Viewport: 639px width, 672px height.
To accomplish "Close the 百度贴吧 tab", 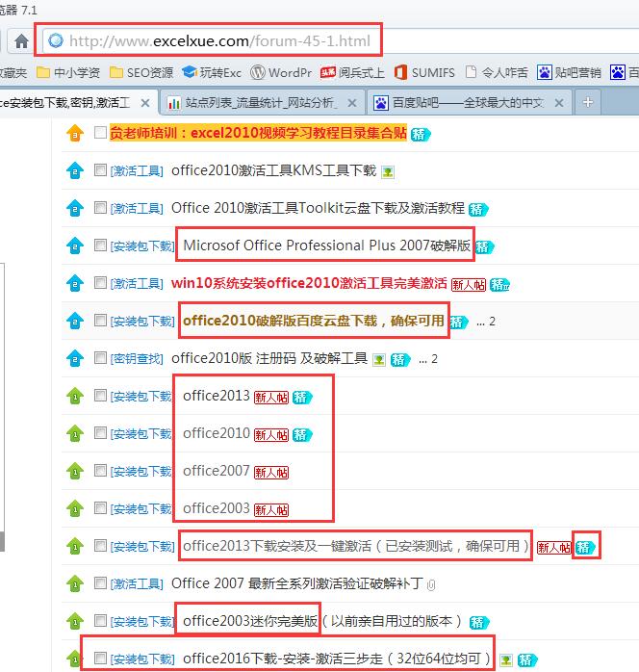I will tap(559, 103).
